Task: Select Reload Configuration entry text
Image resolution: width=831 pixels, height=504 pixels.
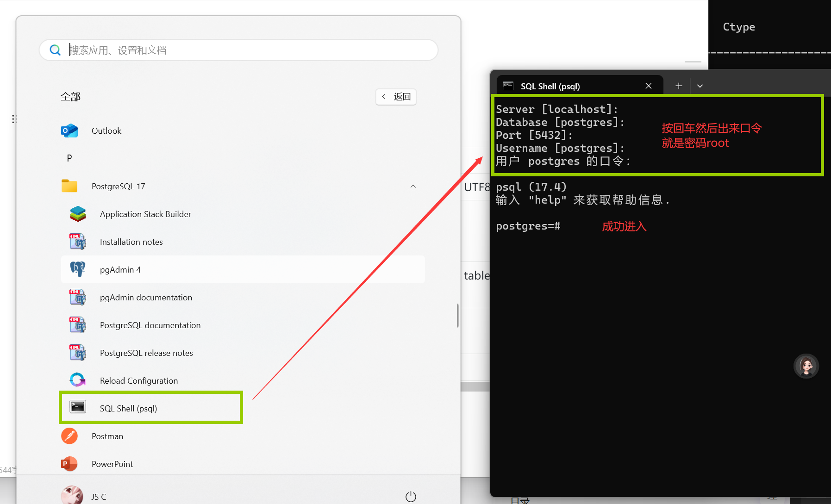Action: 139,380
